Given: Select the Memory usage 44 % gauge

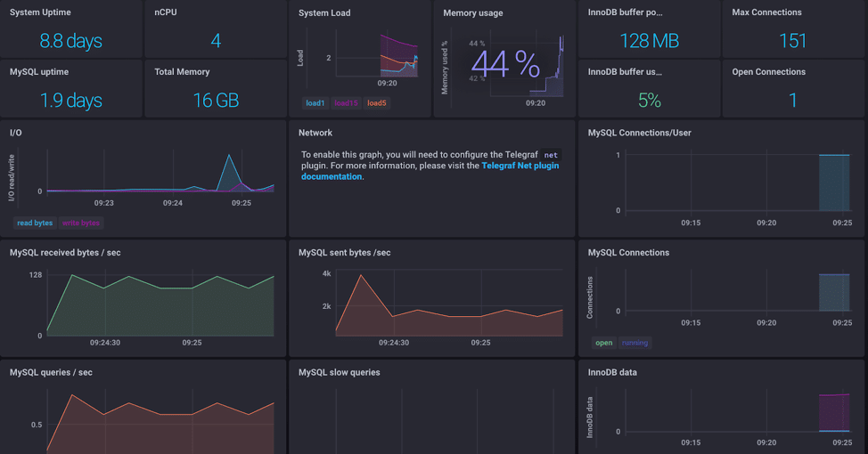Looking at the screenshot, I should (x=504, y=64).
